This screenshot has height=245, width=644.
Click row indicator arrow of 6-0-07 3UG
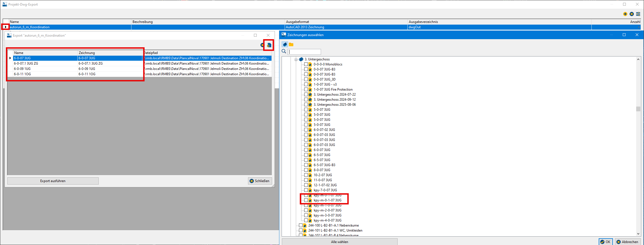click(10, 58)
